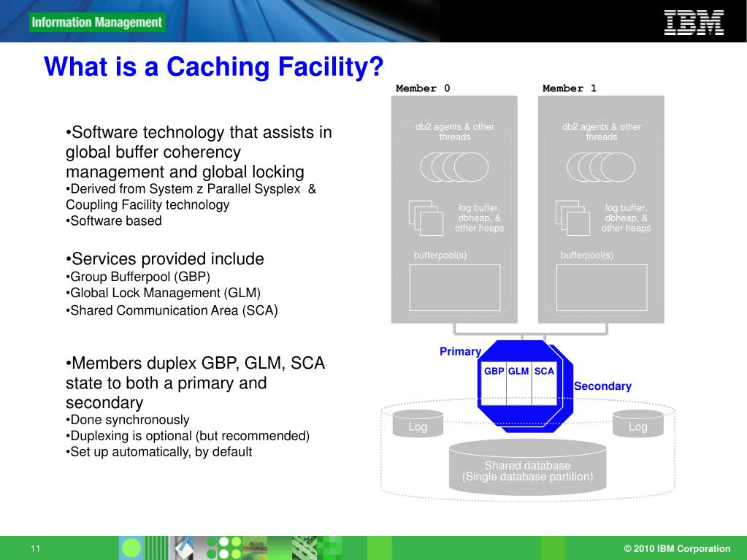747x560 pixels.
Task: Click the GLM cell in the primary facility
Action: [518, 384]
